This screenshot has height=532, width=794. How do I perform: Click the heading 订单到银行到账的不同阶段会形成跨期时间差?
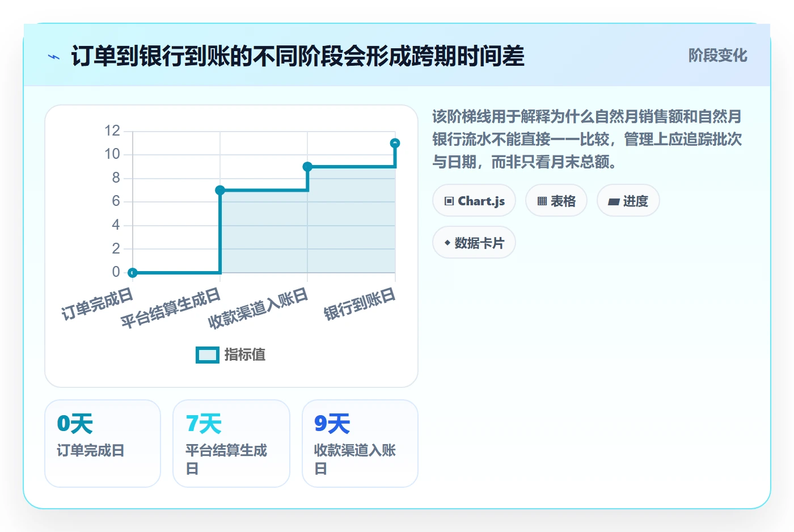298,56
